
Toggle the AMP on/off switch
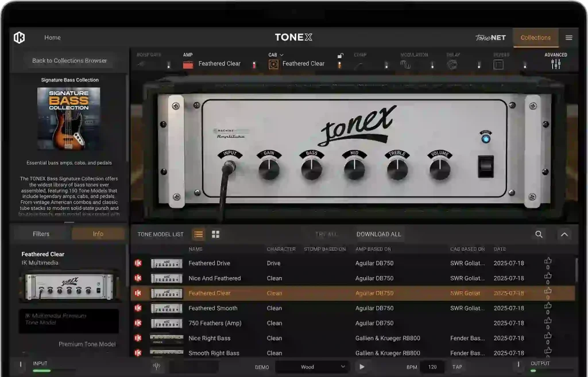click(254, 65)
